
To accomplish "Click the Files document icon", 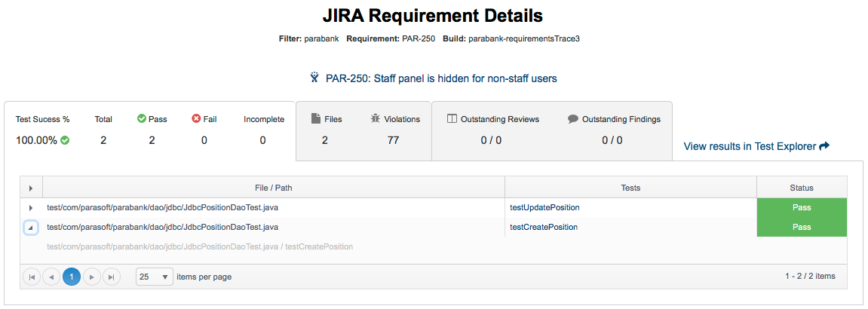I will (315, 118).
